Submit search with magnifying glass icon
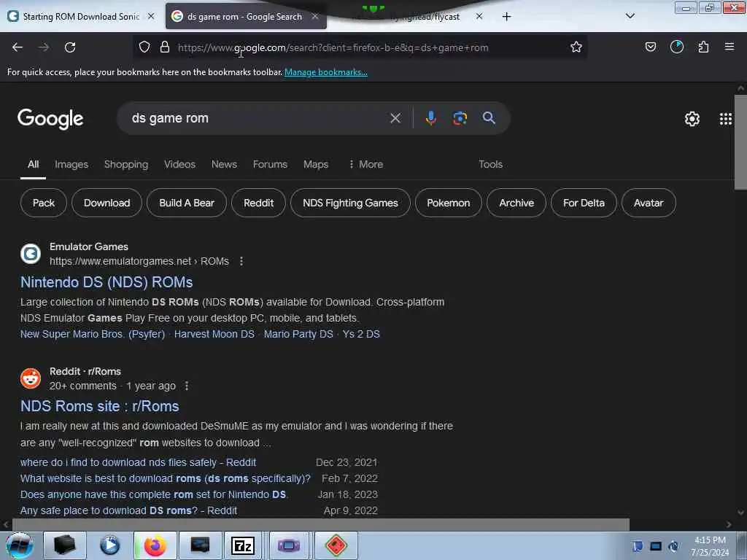The height and width of the screenshot is (560, 747). click(x=489, y=118)
